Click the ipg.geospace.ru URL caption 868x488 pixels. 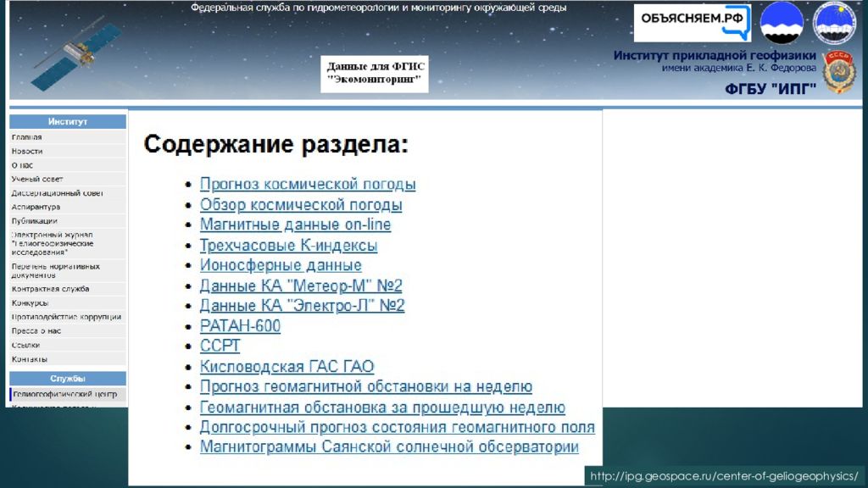pos(724,476)
